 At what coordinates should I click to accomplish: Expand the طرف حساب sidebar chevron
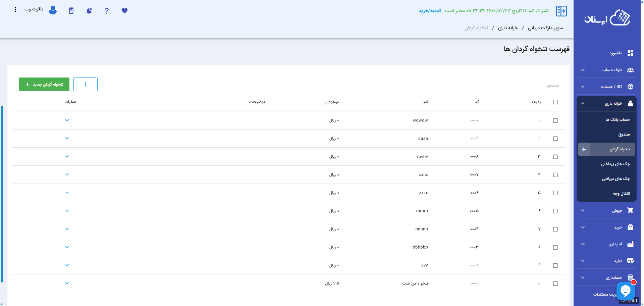[x=583, y=70]
